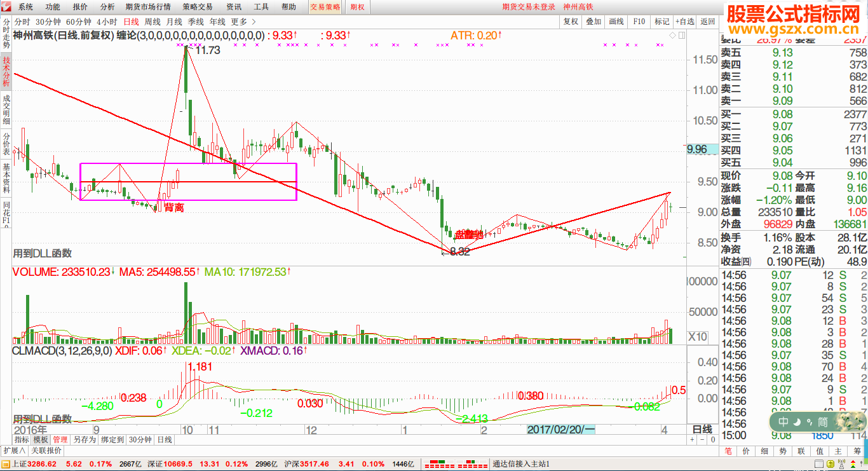Click the yellow status bar icon near 上证

tap(6, 465)
